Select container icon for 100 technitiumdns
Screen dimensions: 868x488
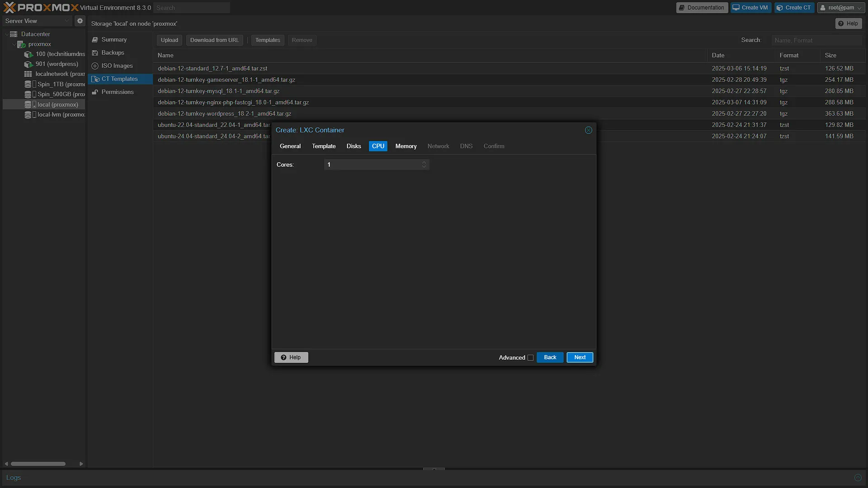28,54
